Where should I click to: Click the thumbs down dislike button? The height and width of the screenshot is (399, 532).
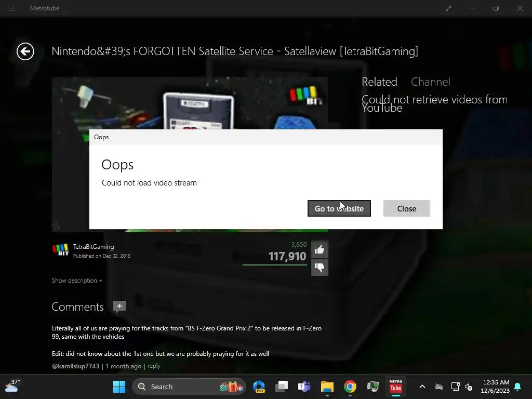click(320, 268)
